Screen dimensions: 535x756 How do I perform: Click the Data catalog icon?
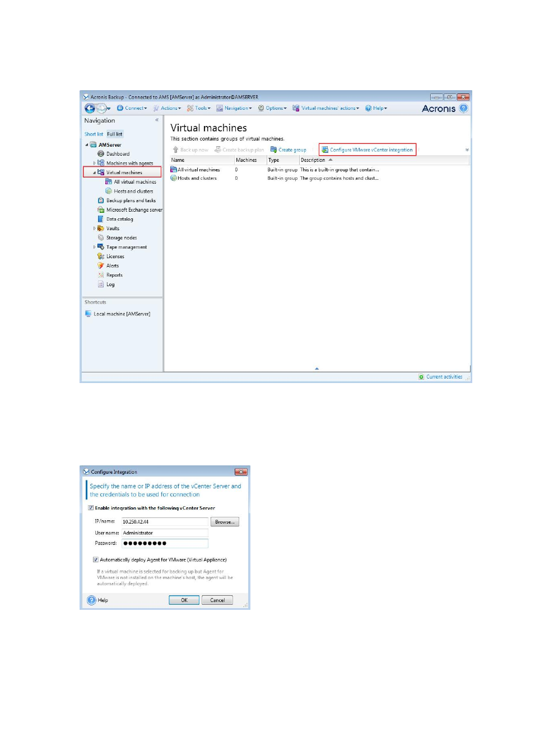[101, 219]
